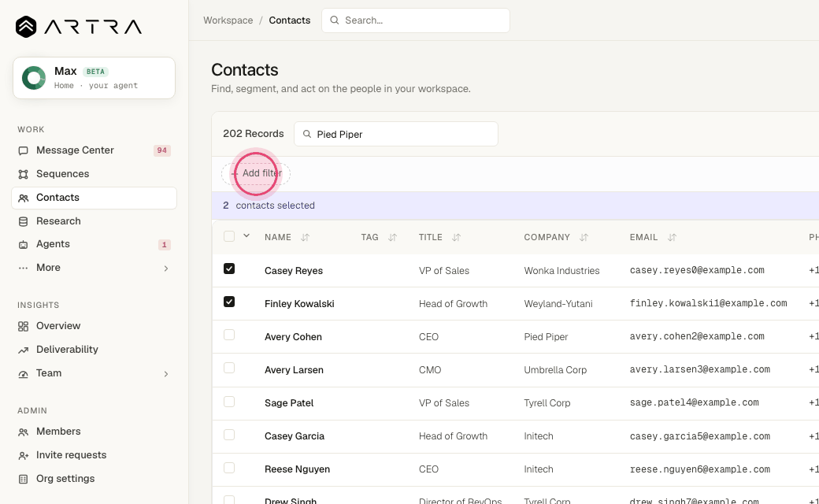This screenshot has width=819, height=504.
Task: Open Org settings page
Action: pyautogui.click(x=94, y=479)
